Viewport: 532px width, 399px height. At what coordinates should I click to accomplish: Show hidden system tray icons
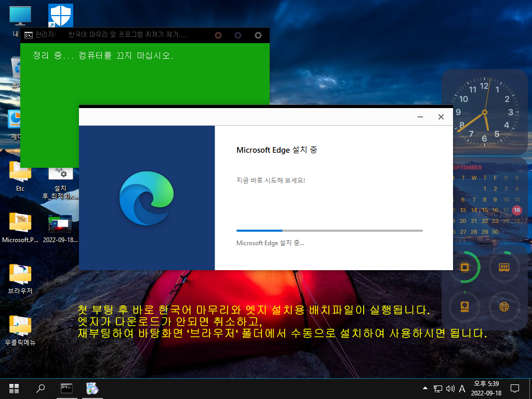click(425, 388)
